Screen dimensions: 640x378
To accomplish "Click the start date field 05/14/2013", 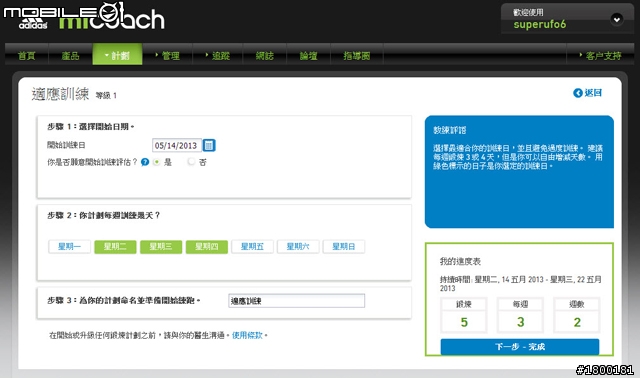I will pos(177,145).
